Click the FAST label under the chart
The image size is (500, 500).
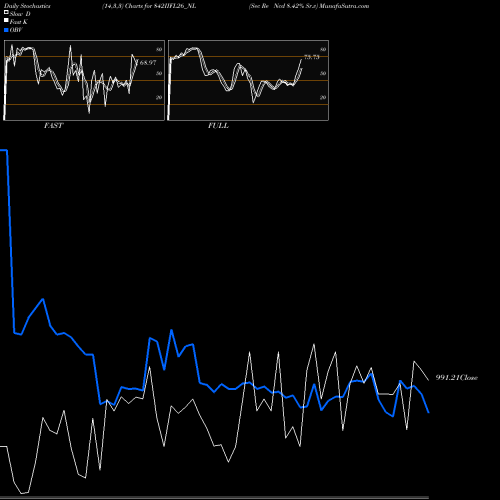[x=53, y=126]
